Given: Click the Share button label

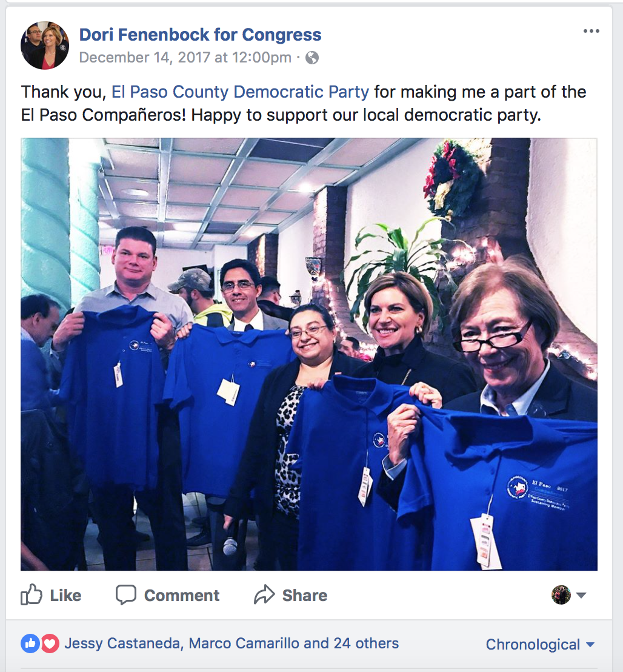Looking at the screenshot, I should (x=304, y=596).
